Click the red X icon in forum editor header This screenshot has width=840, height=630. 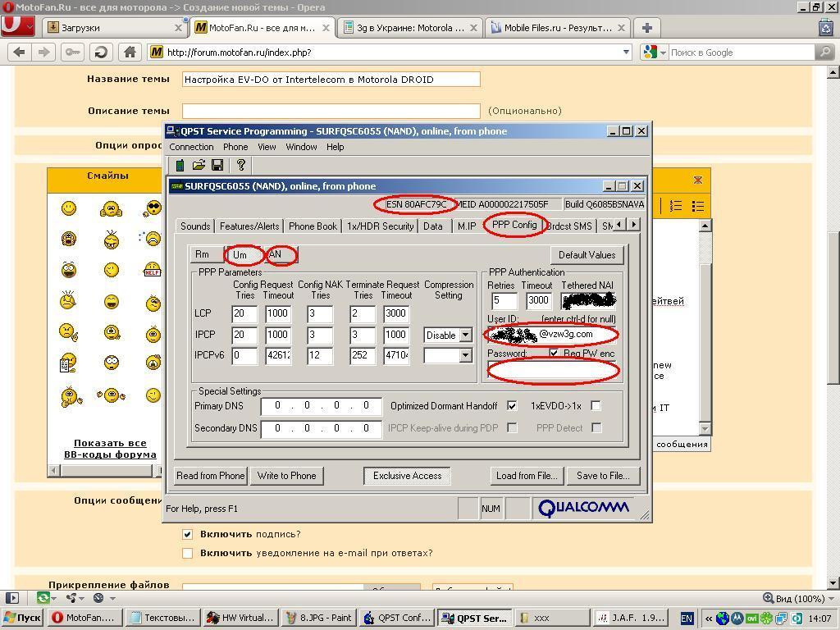point(697,180)
